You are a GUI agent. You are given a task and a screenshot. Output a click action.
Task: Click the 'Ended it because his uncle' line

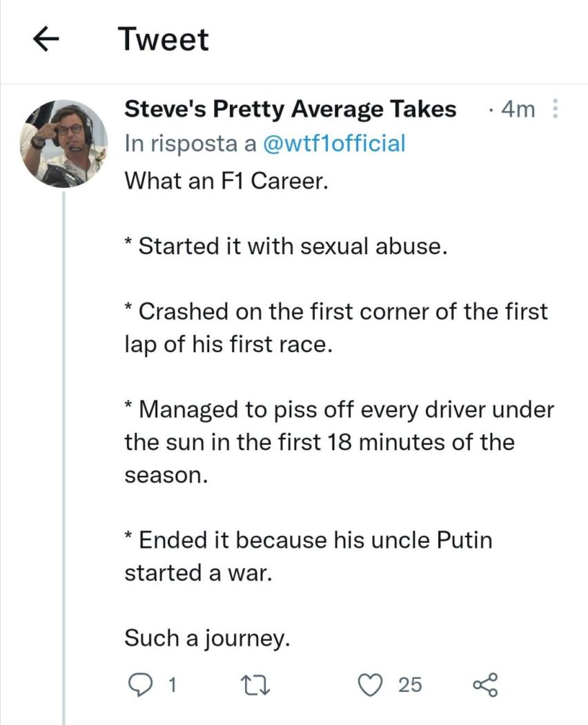coord(308,539)
